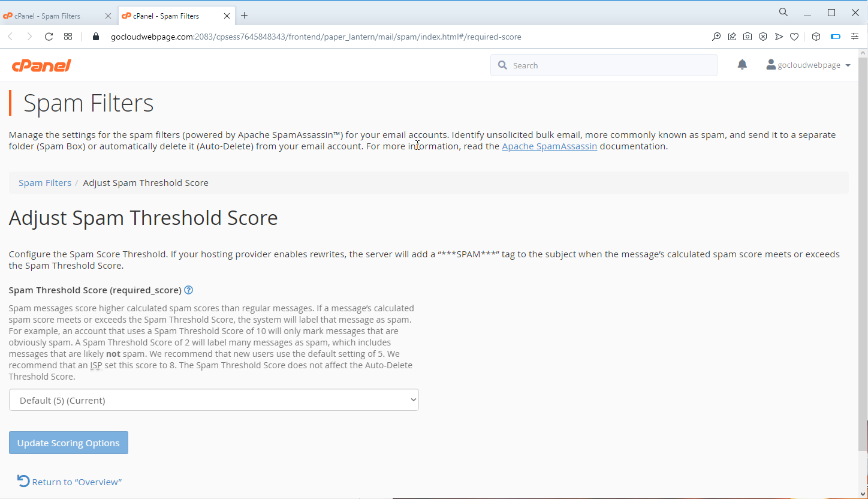
Task: Go to Spam Filters breadcrumb
Action: pos(45,183)
